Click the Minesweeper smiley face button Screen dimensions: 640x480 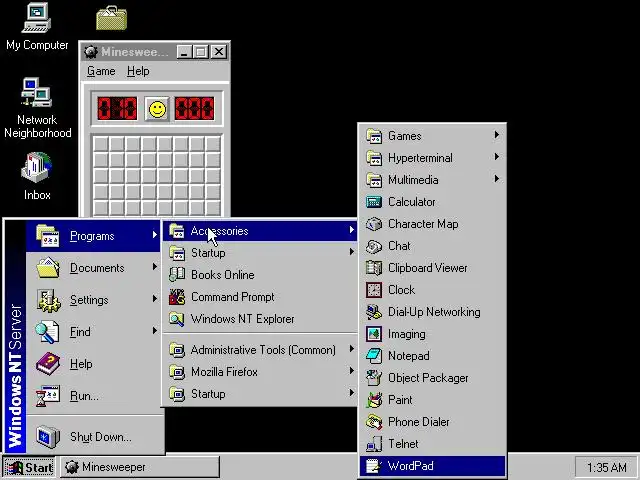click(x=157, y=109)
